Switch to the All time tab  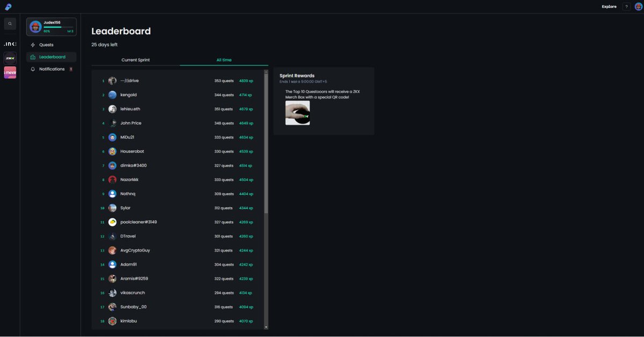(x=224, y=60)
